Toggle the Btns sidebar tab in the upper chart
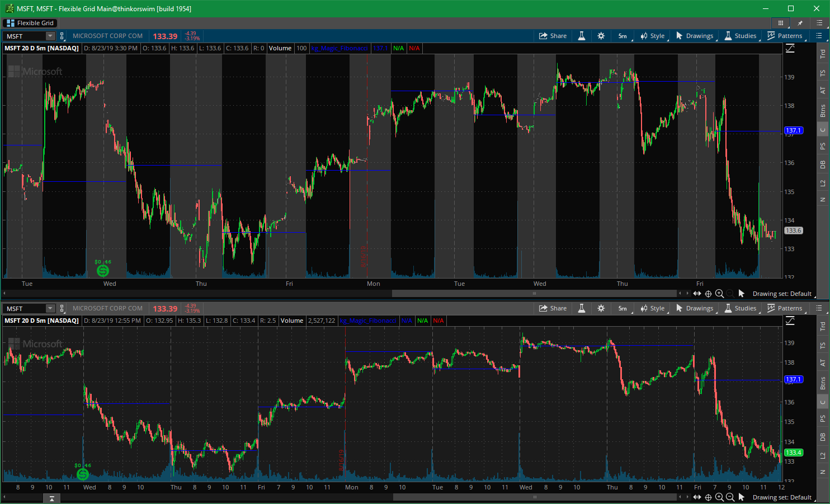Viewport: 830px width, 504px height. point(823,111)
